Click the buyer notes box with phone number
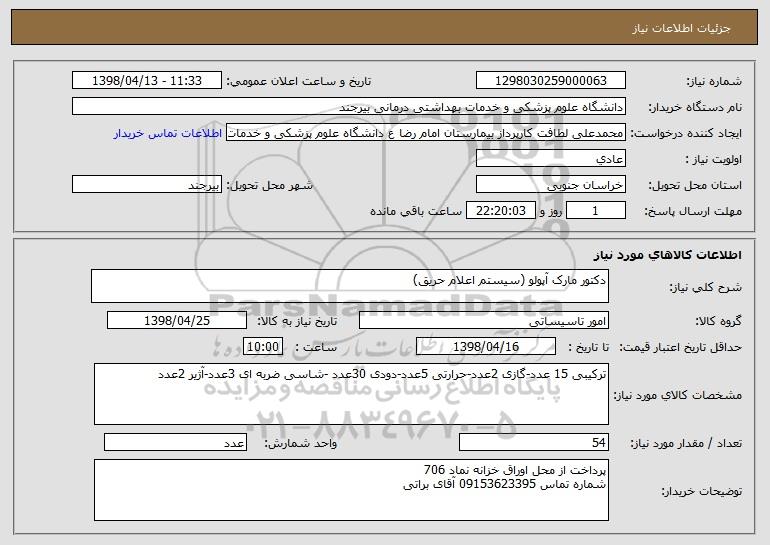 [351, 490]
